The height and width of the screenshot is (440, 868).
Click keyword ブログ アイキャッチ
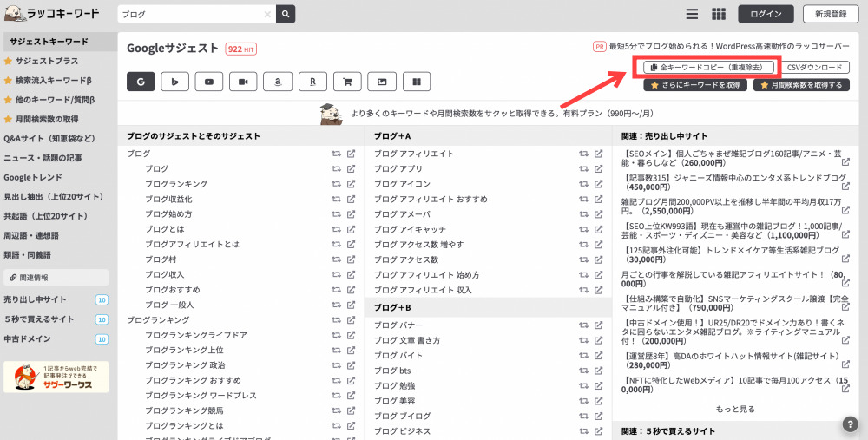[410, 229]
